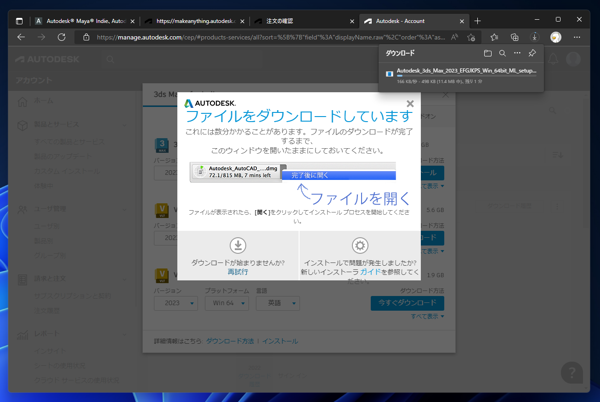Refresh the Autodesk Account page
This screenshot has width=600, height=402.
[62, 37]
